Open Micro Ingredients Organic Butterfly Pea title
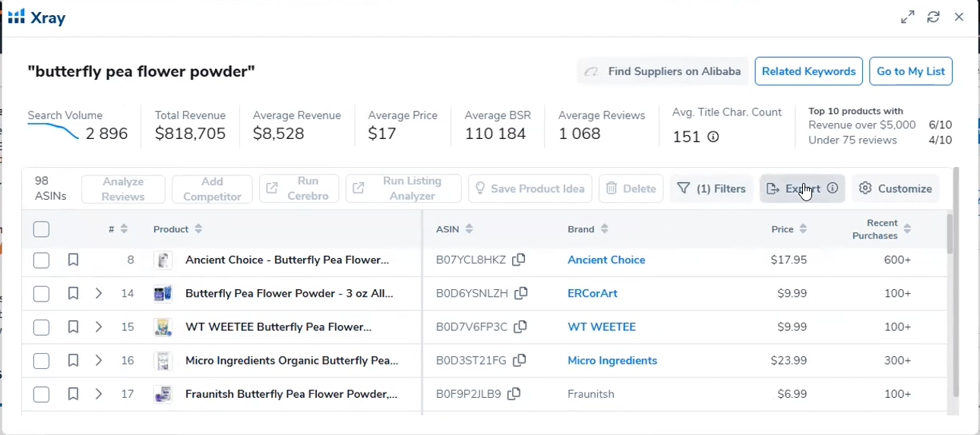980x435 pixels. [x=292, y=361]
